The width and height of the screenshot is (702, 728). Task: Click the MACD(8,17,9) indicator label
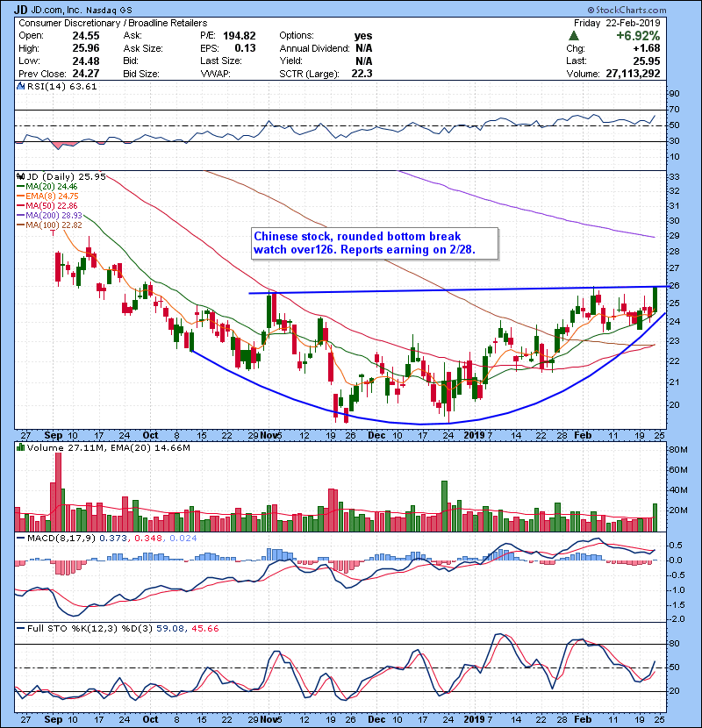61,539
